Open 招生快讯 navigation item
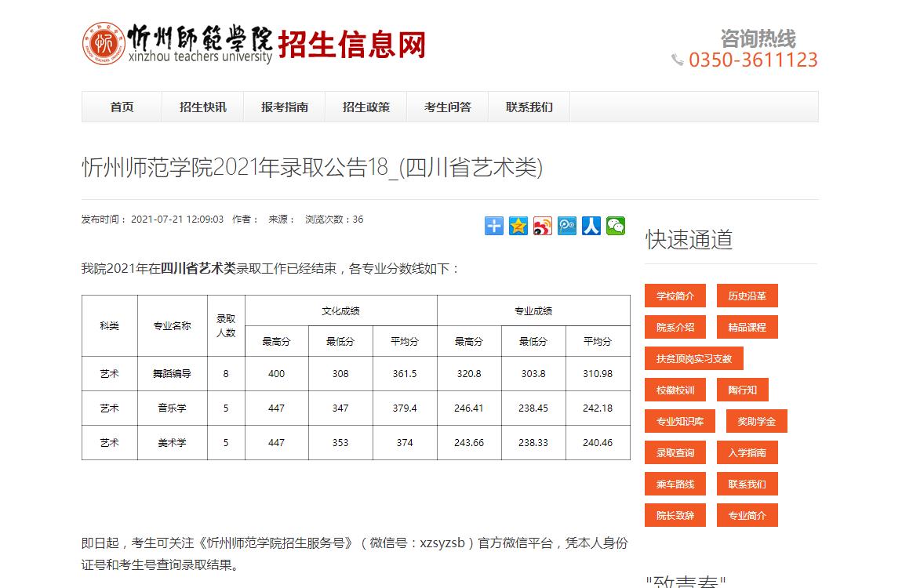Screen dimensions: 902x588 [203, 107]
